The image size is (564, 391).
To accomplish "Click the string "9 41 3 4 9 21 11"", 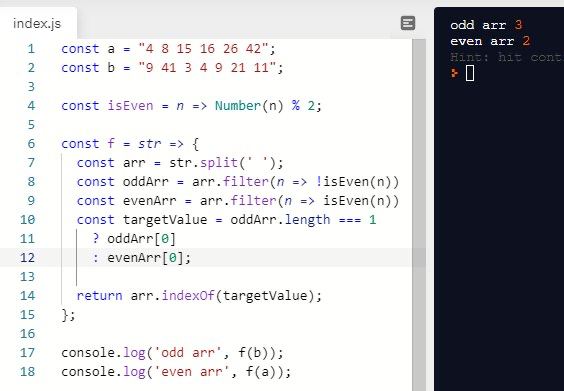I will 207,68.
